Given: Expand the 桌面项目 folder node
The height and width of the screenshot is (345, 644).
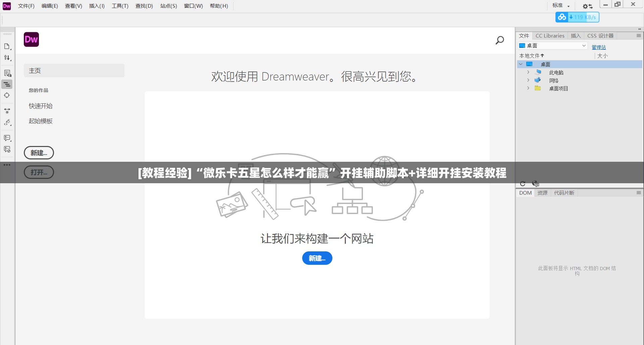Looking at the screenshot, I should pos(528,88).
